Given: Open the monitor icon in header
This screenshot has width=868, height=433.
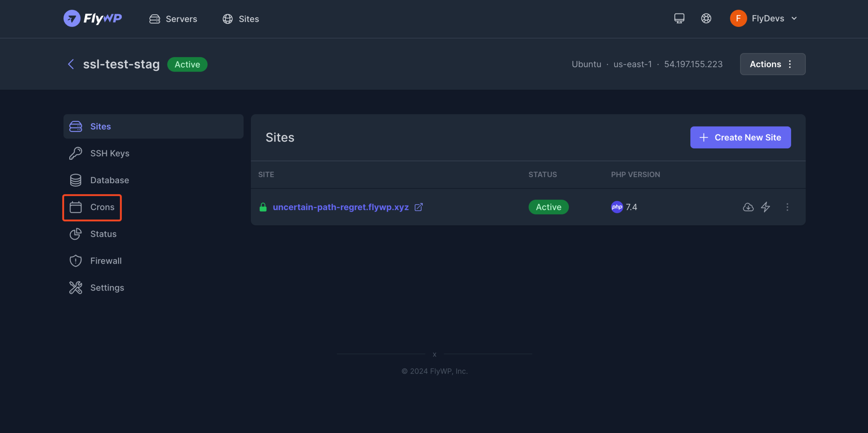Looking at the screenshot, I should (679, 18).
